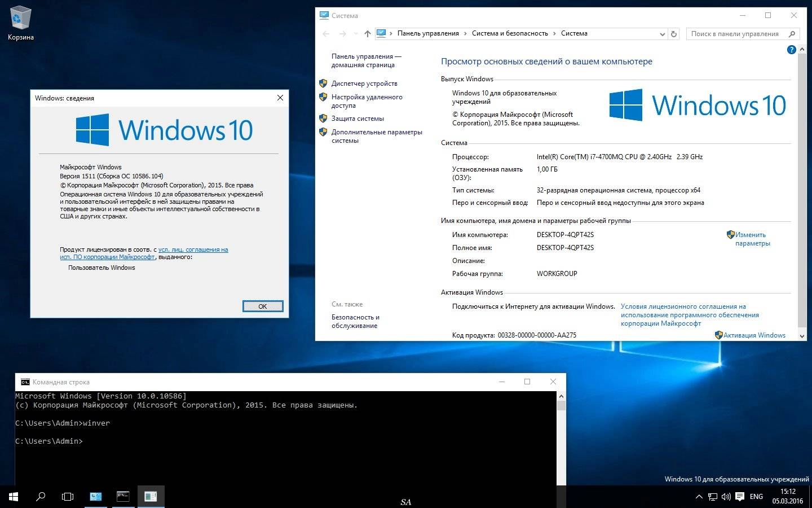Screen dimensions: 812x508
Task: Click Изменить параметры link
Action: point(752,239)
